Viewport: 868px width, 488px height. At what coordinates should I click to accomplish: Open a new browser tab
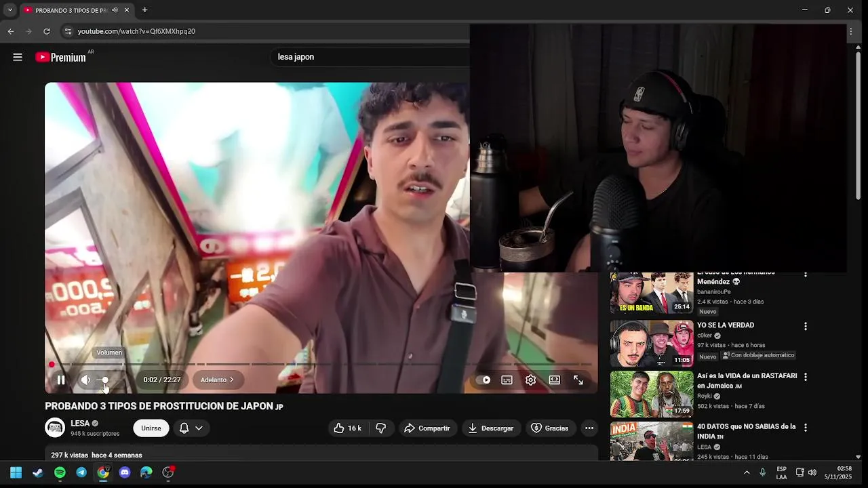pyautogui.click(x=144, y=10)
